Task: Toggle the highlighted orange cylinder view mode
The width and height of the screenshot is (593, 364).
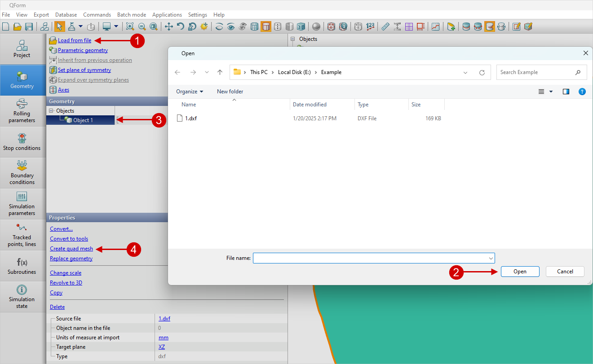Action: [x=266, y=26]
